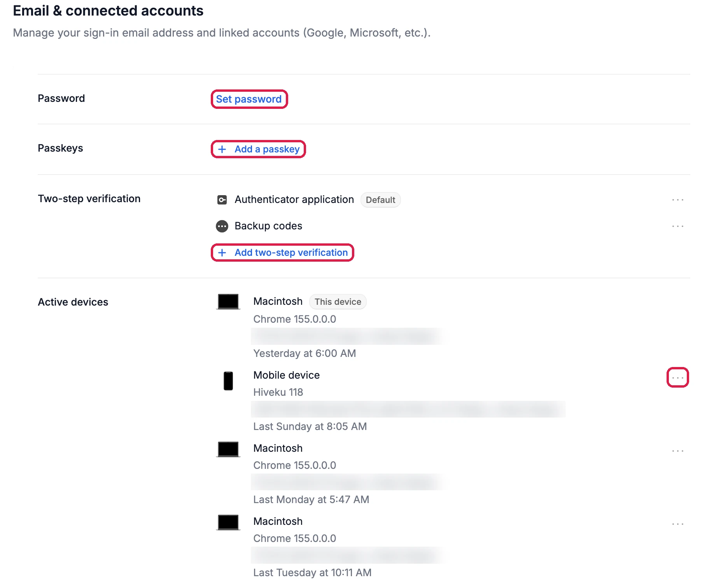
Task: Click Hiveku 118 text
Action: pos(278,392)
